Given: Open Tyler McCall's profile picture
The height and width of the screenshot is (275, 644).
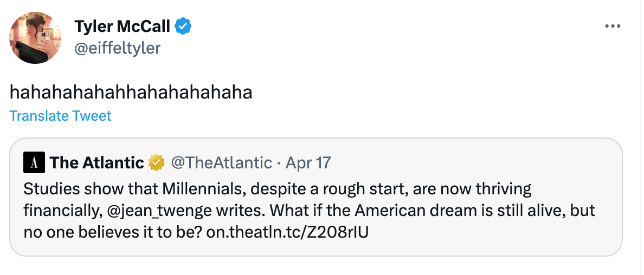Looking at the screenshot, I should coord(35,38).
